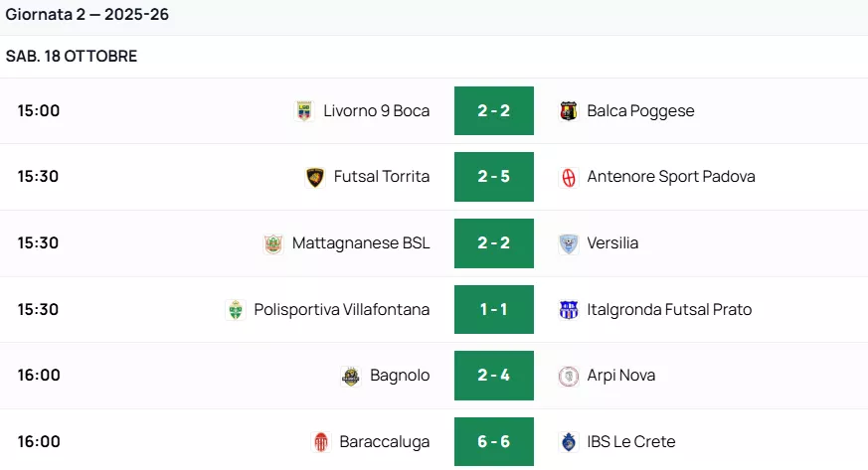
Task: Click the Arpi Nova team logo
Action: pos(568,376)
